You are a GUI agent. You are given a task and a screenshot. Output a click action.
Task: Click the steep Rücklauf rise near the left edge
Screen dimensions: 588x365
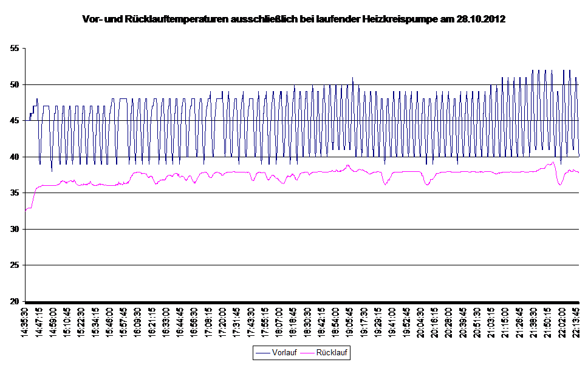tap(34, 196)
